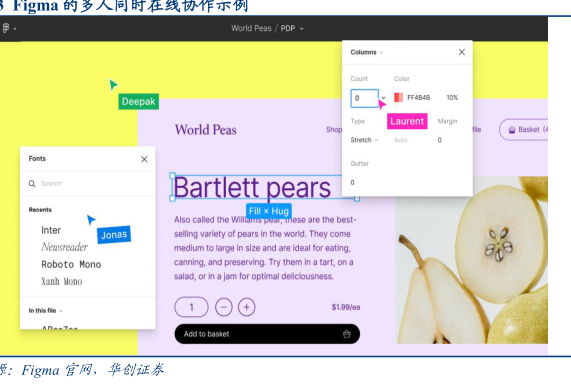This screenshot has height=388, width=571.
Task: Close the Columns panel
Action: click(x=461, y=52)
